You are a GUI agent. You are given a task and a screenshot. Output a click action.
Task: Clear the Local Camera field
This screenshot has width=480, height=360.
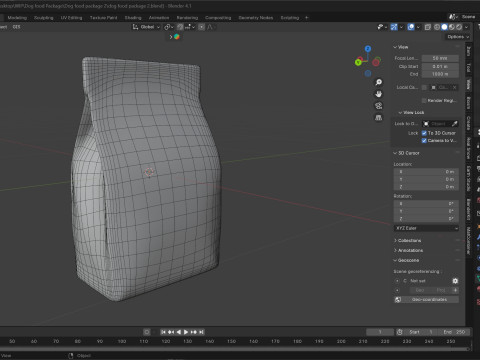click(454, 87)
